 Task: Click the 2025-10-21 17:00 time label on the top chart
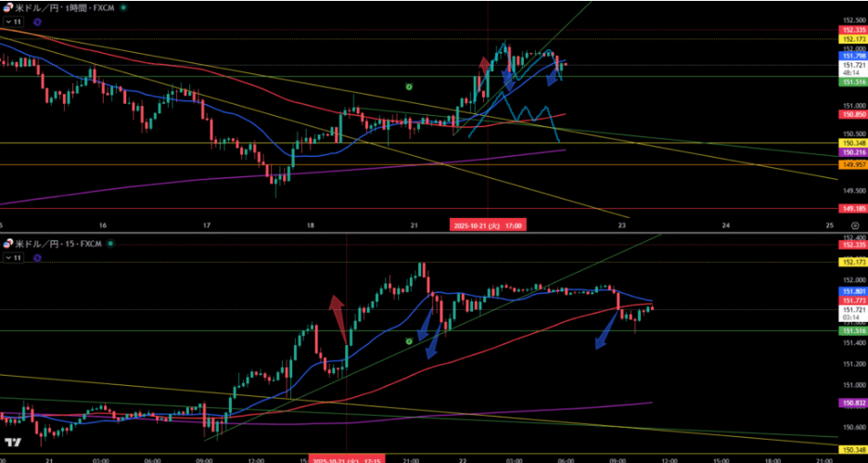(x=489, y=225)
